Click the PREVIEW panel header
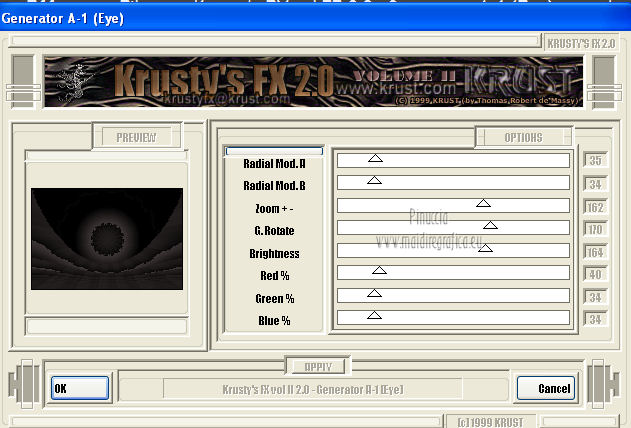Image resolution: width=631 pixels, height=428 pixels. click(x=136, y=138)
